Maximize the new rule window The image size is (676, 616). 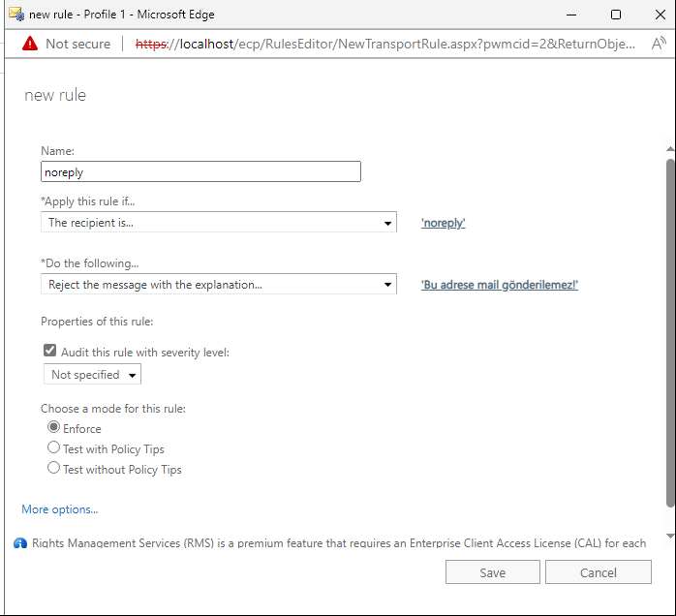click(616, 15)
